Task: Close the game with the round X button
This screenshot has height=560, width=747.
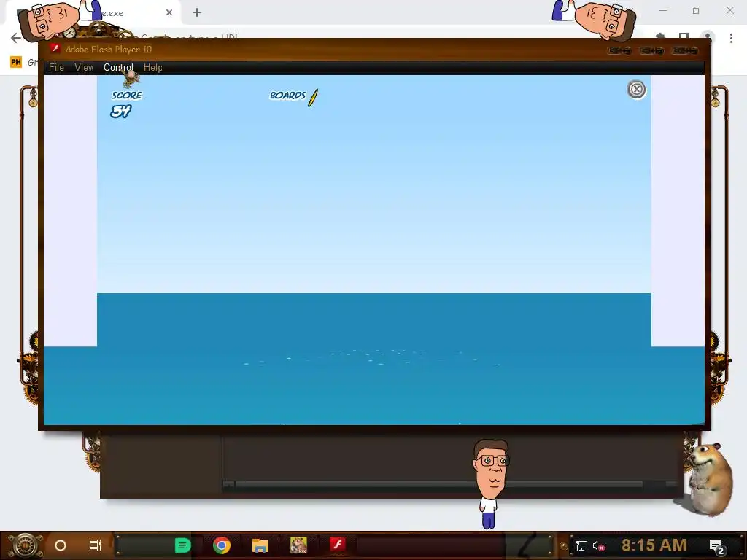Action: pos(636,90)
